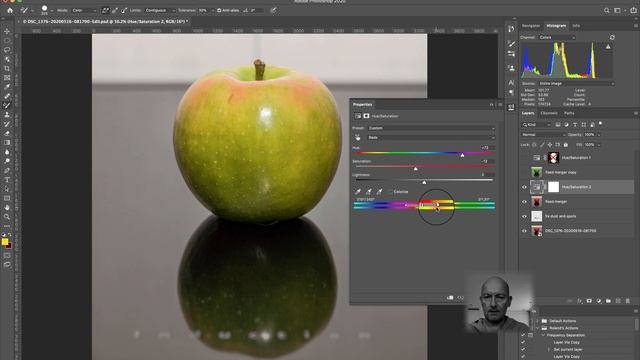
Task: Switch to the Navigator tab
Action: (x=531, y=26)
